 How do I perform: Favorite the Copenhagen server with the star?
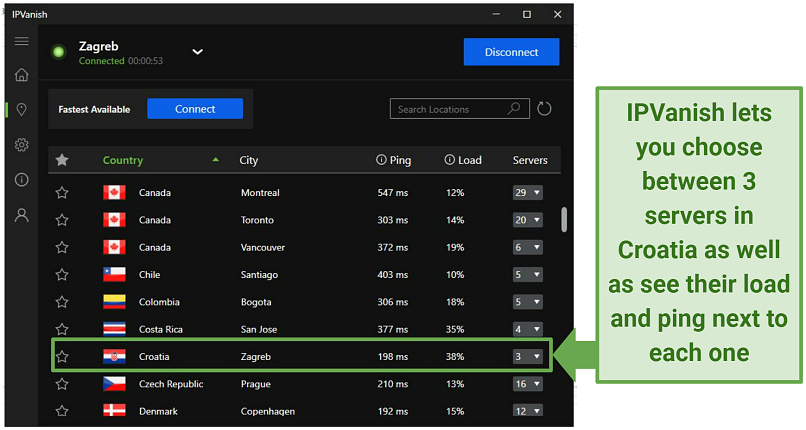click(62, 411)
